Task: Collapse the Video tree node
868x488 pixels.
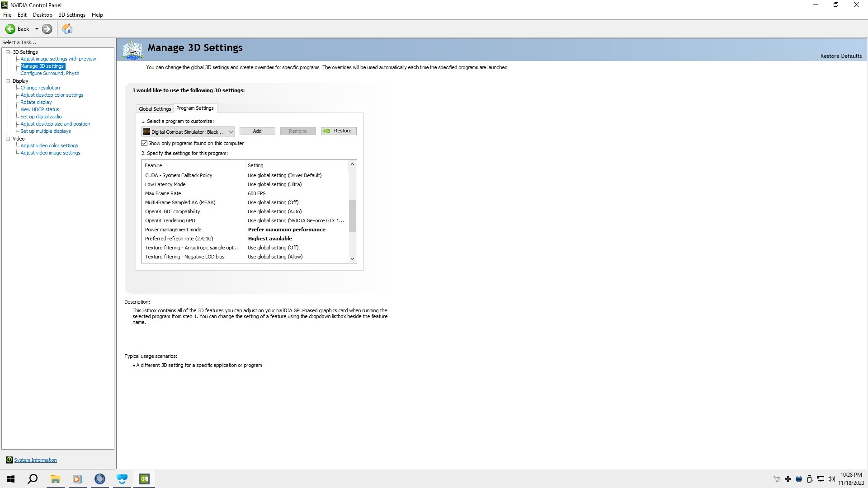Action: pos(8,139)
